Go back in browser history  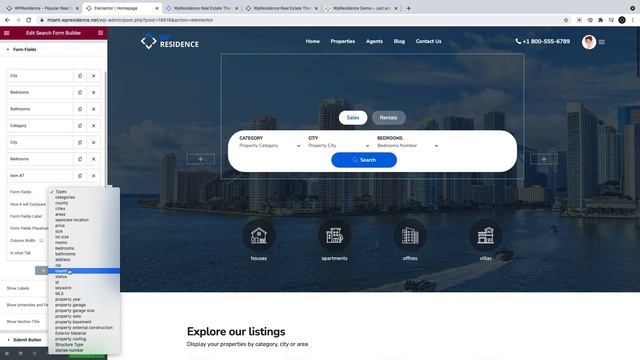tap(7, 20)
